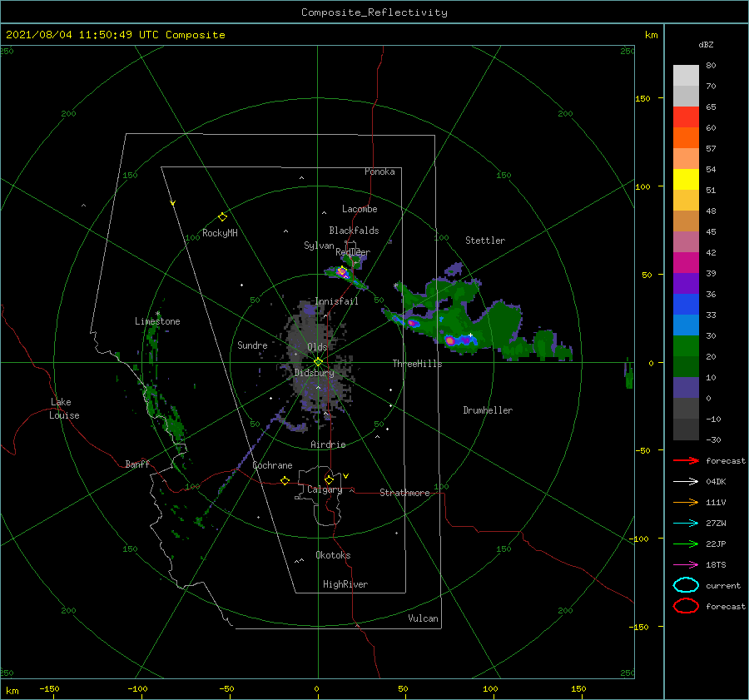Click the yellow radar site marker at Olds
The width and height of the screenshot is (749, 700).
(x=318, y=362)
